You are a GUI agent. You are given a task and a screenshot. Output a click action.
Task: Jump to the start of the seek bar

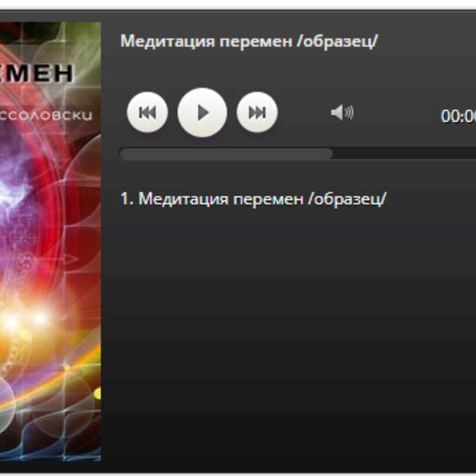click(122, 154)
